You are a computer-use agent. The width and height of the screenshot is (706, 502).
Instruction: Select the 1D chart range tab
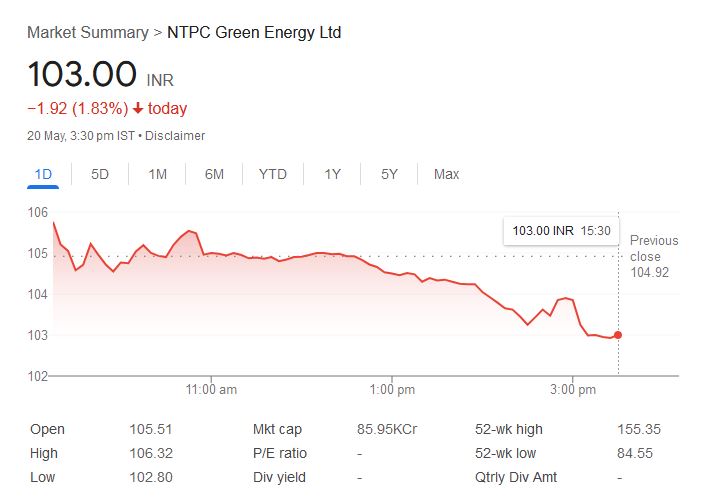coord(43,174)
